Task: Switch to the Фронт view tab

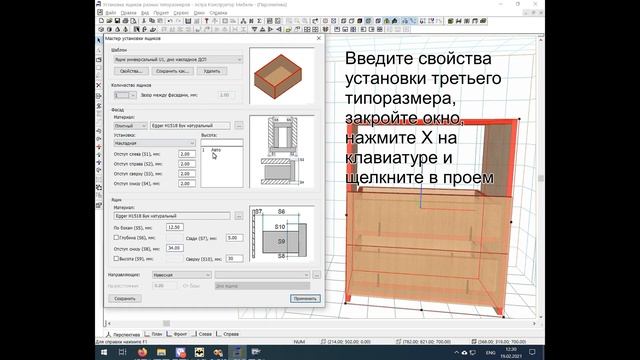Action: coord(177,334)
